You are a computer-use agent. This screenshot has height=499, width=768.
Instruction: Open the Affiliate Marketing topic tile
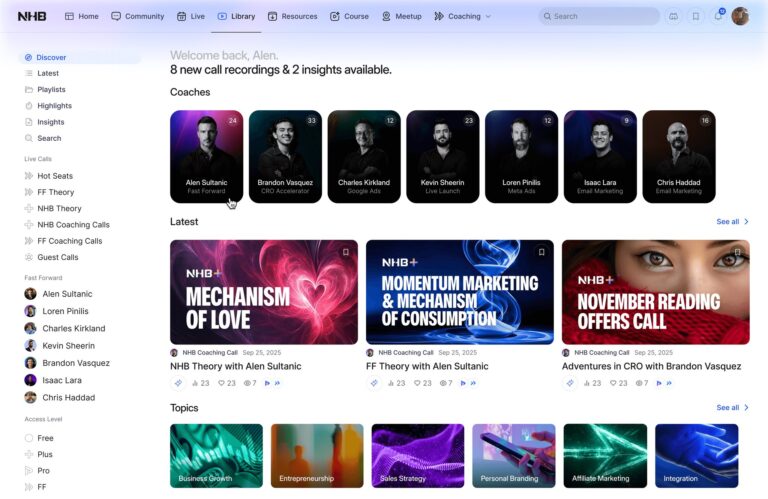coord(605,456)
